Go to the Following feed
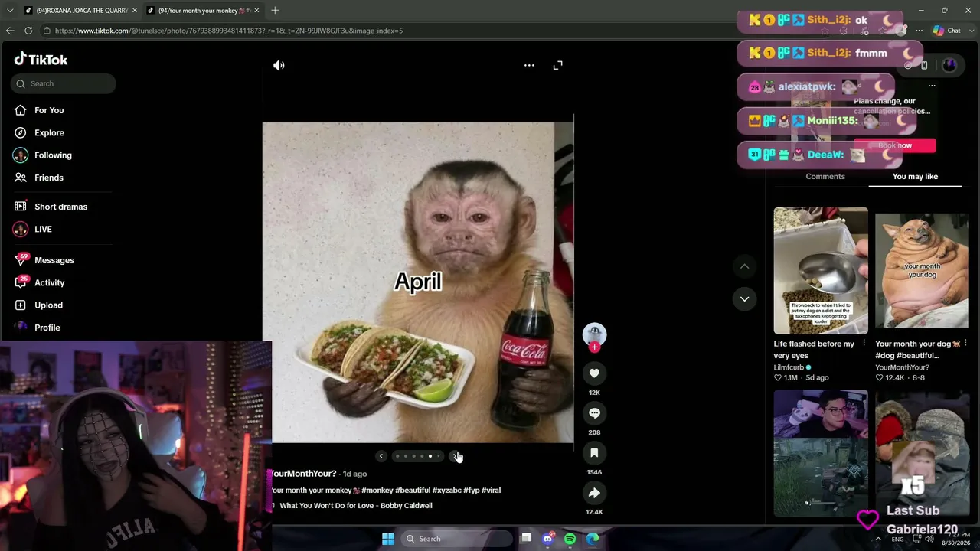 pos(42,155)
